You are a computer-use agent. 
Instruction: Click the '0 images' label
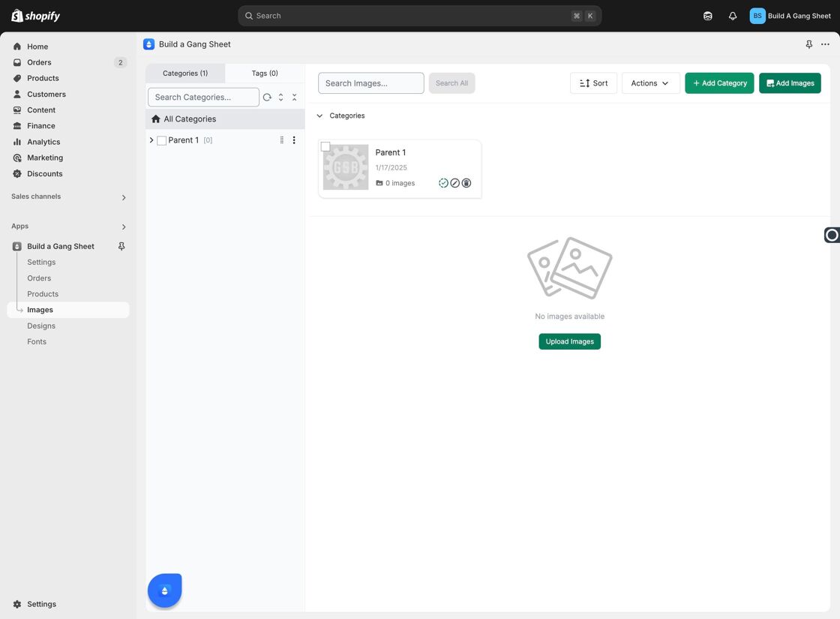tap(400, 183)
